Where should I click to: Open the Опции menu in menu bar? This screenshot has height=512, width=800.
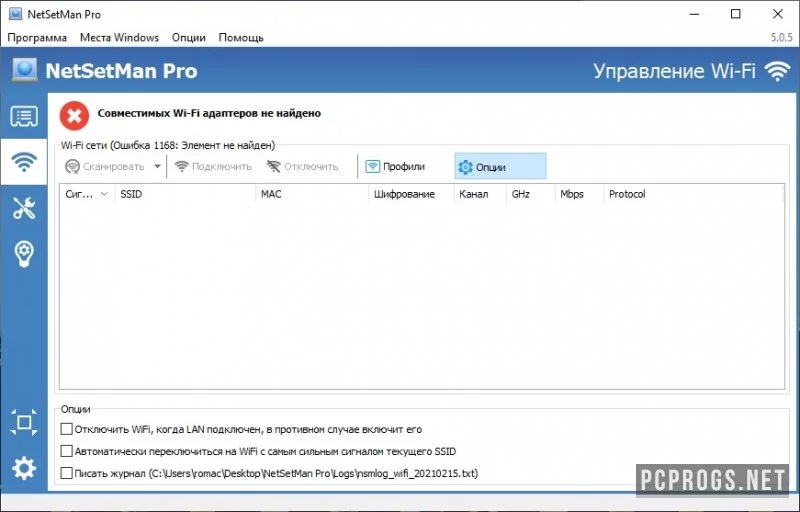189,38
